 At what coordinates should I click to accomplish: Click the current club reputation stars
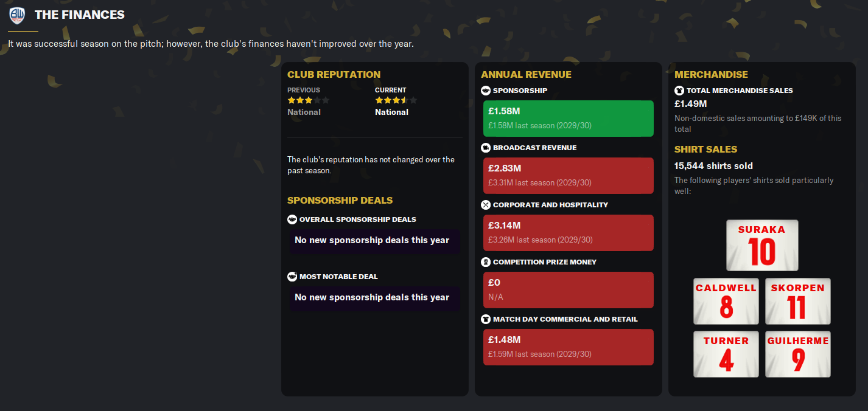tap(396, 100)
